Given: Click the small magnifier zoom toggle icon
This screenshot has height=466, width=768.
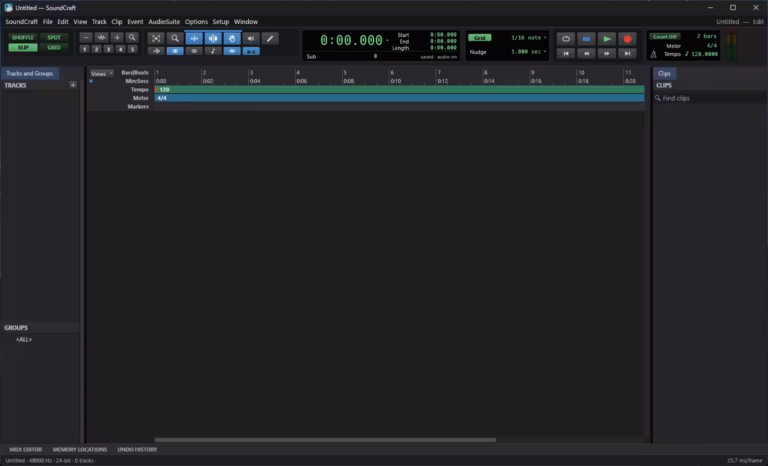Looking at the screenshot, I should [x=132, y=38].
